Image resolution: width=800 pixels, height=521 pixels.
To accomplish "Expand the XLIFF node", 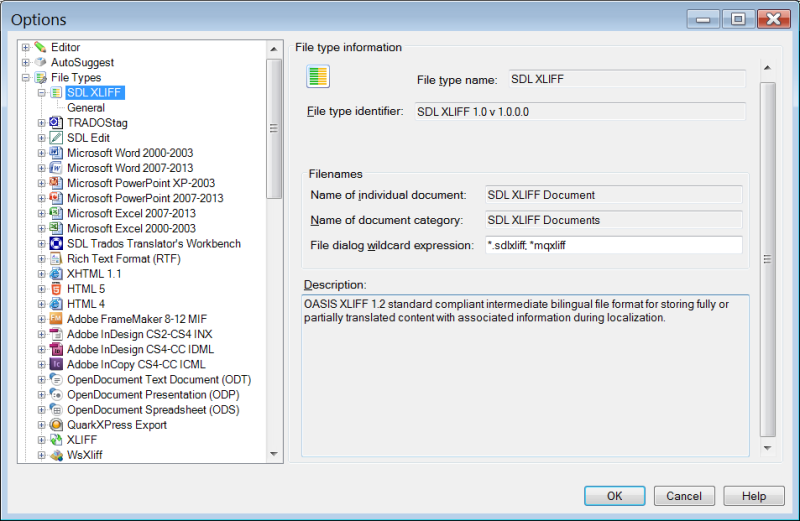I will coord(42,440).
